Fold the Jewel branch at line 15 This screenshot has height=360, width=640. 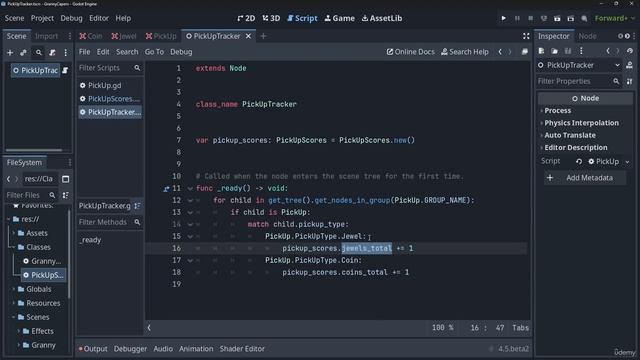[190, 236]
